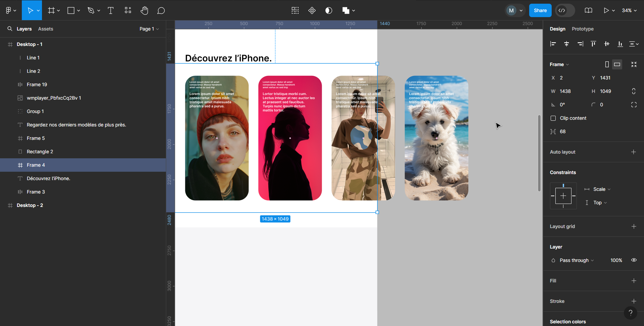Select the Hand tool
Viewport: 644px width, 326px height.
coord(144,10)
